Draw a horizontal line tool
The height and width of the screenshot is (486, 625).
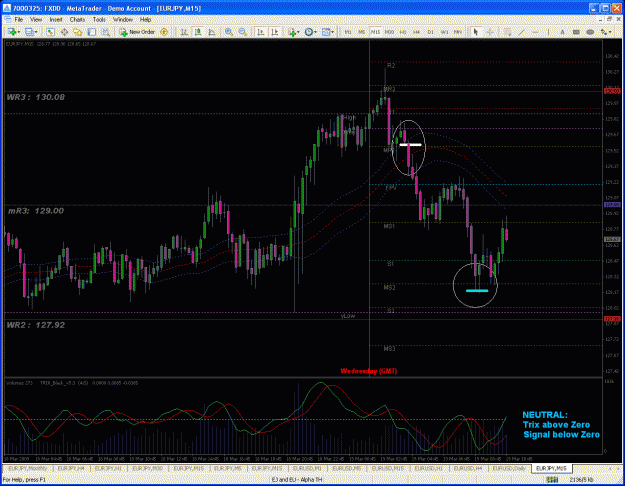pyautogui.click(x=535, y=32)
